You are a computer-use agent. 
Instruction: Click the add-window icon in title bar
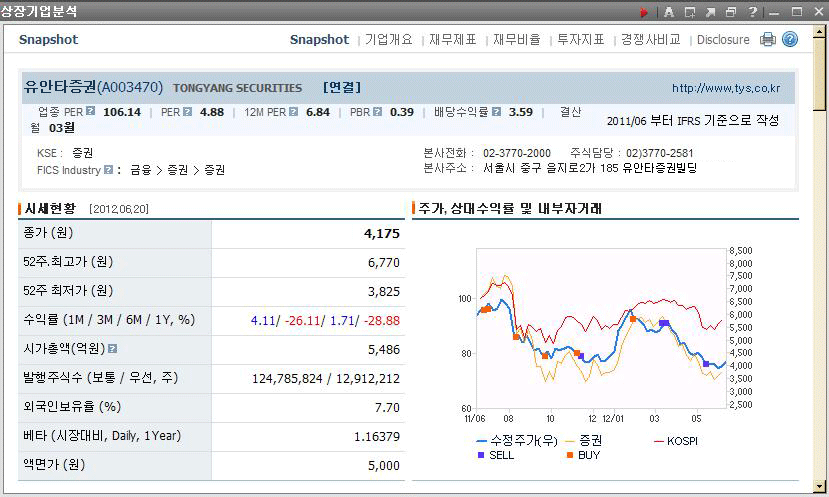[689, 12]
